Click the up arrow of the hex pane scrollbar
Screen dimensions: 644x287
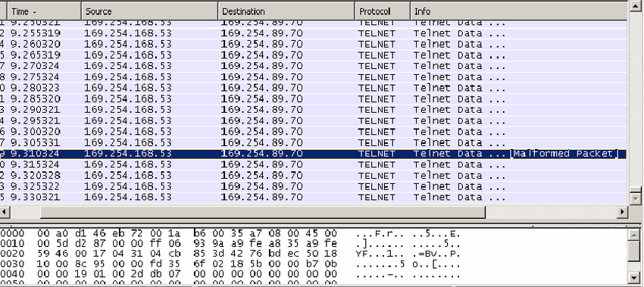click(633, 235)
